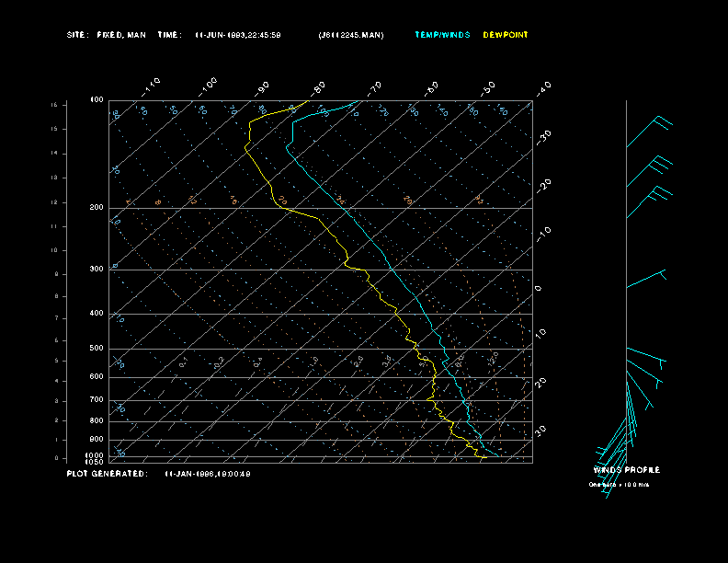728x563 pixels.
Task: Click the 300 pressure level label
Action: (x=97, y=270)
